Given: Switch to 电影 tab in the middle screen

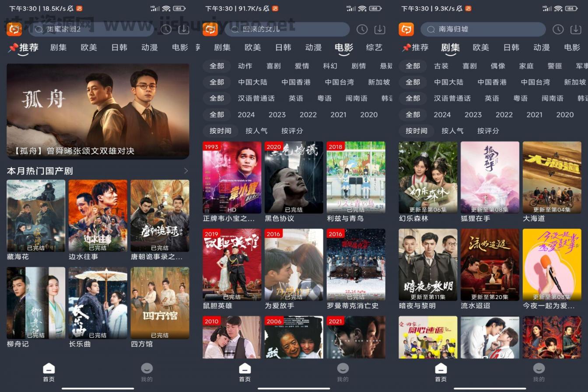Looking at the screenshot, I should tap(344, 47).
